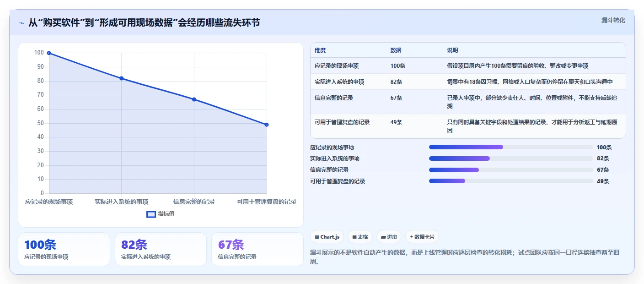Open the 100条 data card
644x284 pixels.
[64, 249]
